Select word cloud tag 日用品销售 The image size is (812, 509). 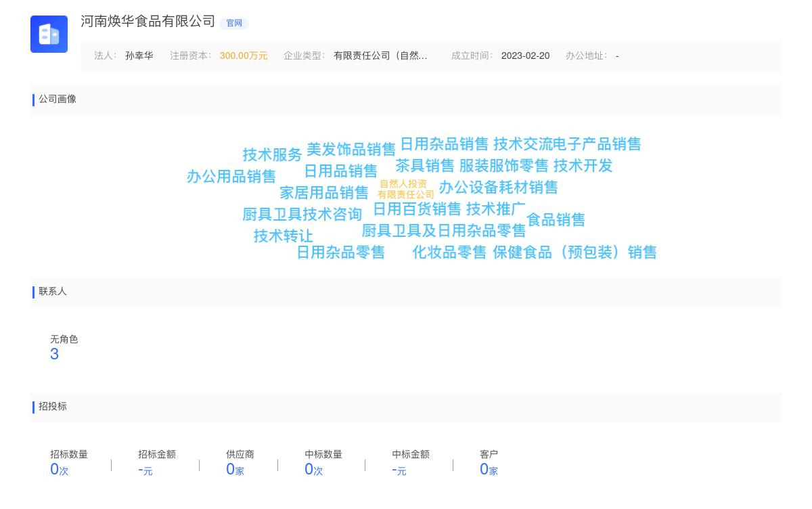(x=341, y=171)
